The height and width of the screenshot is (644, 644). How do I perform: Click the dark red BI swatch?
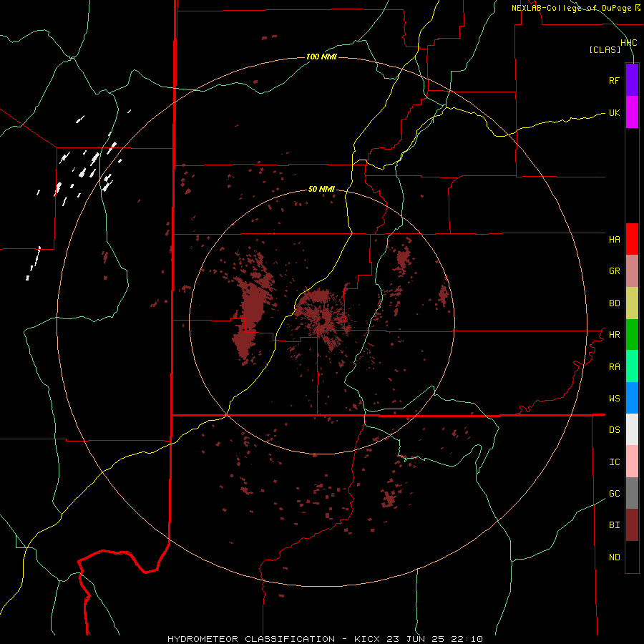pyautogui.click(x=632, y=525)
